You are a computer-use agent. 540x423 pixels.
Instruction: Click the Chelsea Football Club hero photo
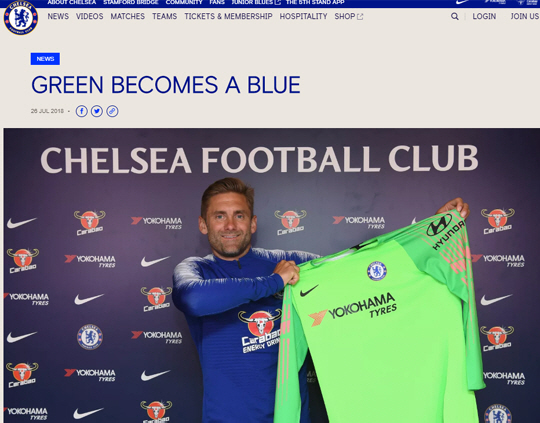click(x=272, y=276)
